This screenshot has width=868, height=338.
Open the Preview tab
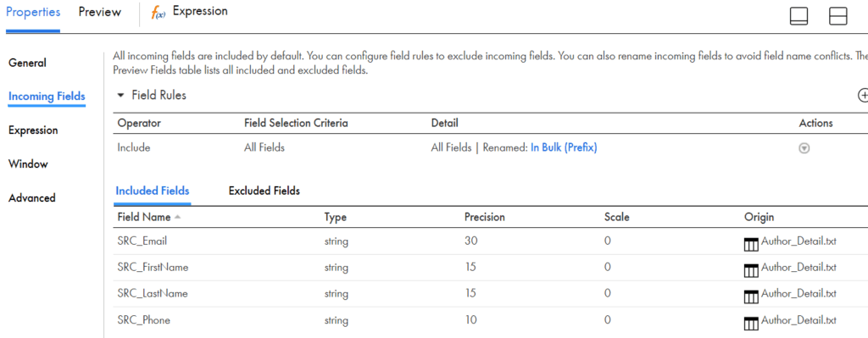pos(100,12)
